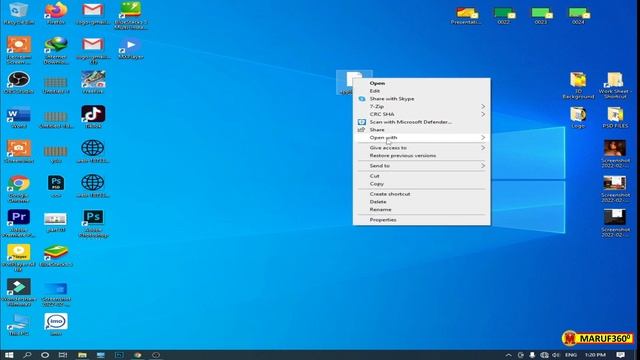Choose Open in the context menu

click(x=422, y=83)
